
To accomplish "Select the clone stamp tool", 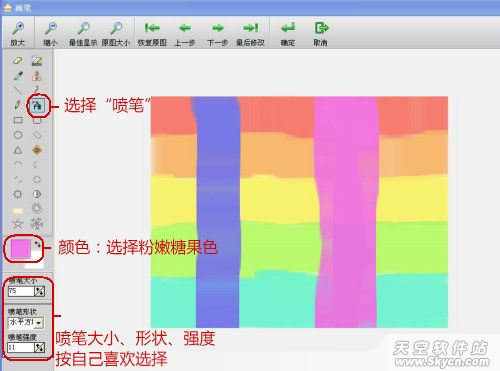I will 37,76.
